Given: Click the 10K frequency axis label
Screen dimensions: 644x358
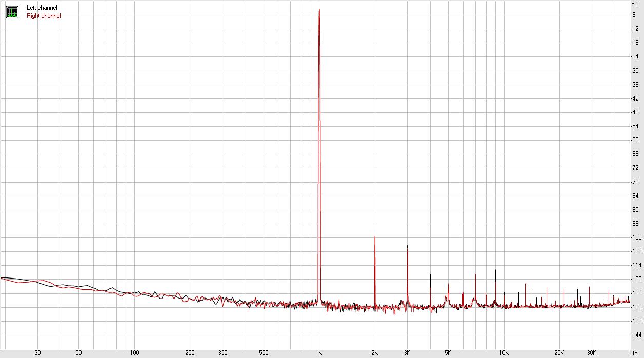Looking at the screenshot, I should [x=504, y=353].
